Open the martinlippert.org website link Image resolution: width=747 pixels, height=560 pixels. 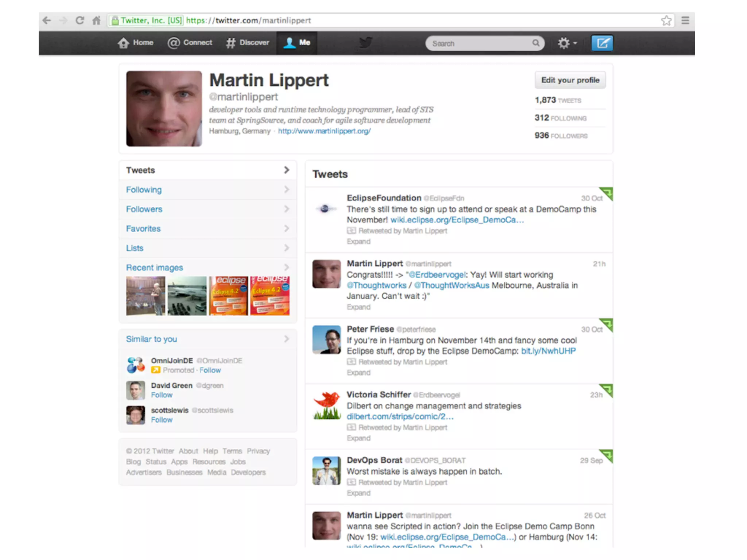[x=324, y=131]
